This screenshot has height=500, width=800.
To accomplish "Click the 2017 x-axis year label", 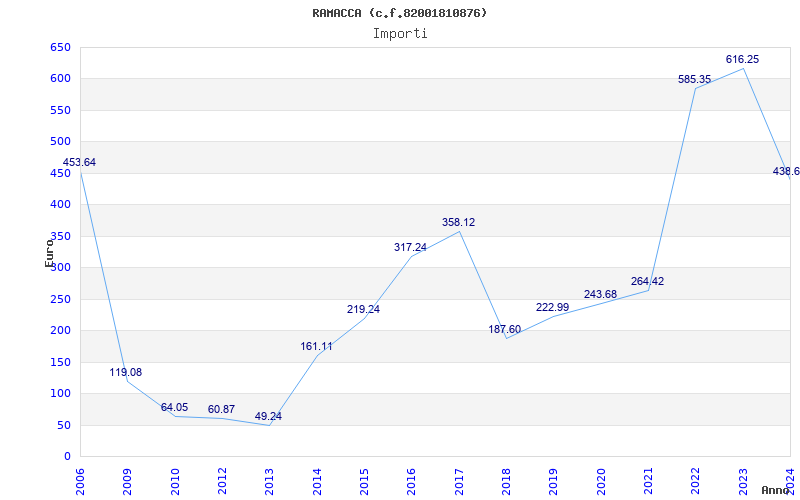I will [459, 482].
